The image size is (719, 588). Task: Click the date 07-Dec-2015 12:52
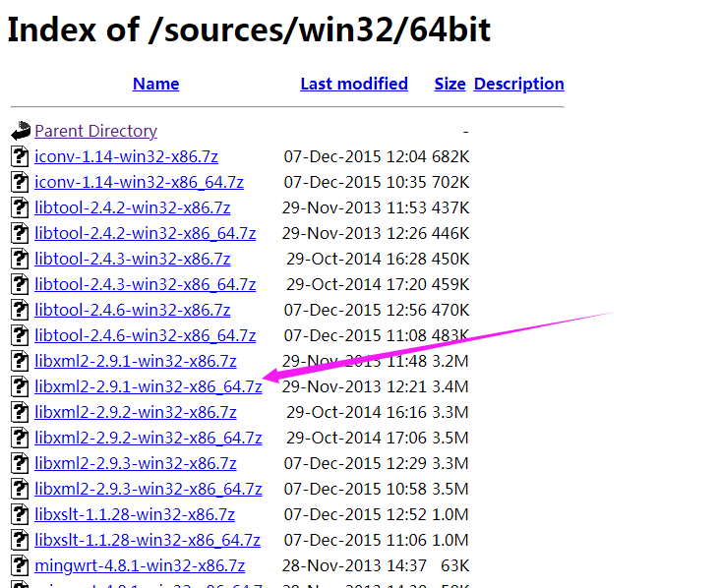point(355,515)
